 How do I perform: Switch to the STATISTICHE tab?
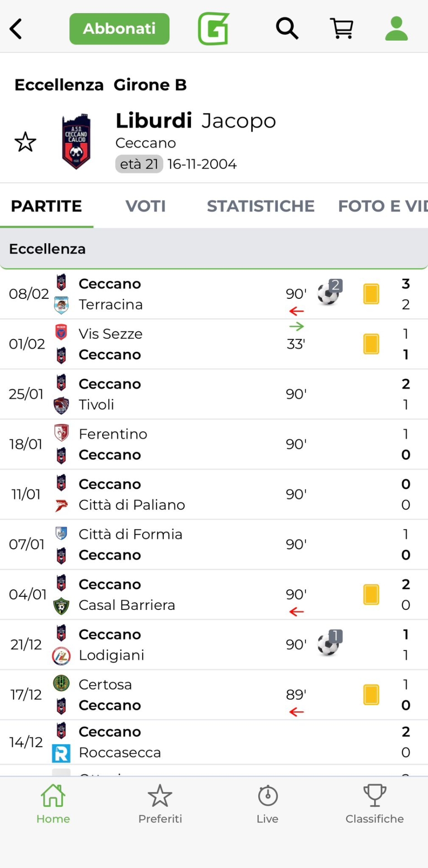[261, 206]
